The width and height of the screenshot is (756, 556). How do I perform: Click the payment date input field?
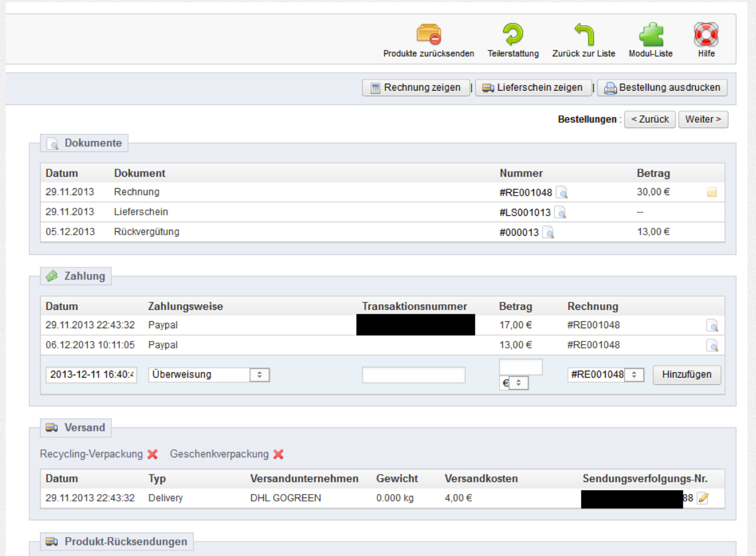(91, 375)
